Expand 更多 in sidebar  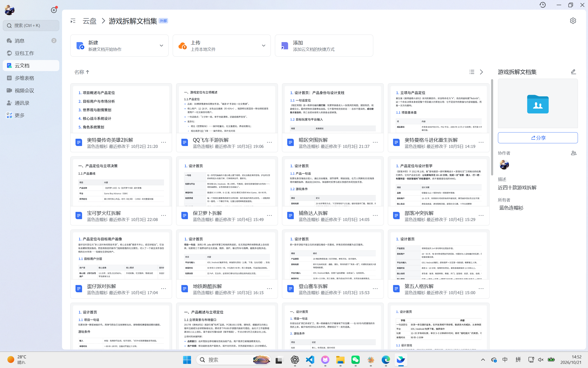click(31, 115)
